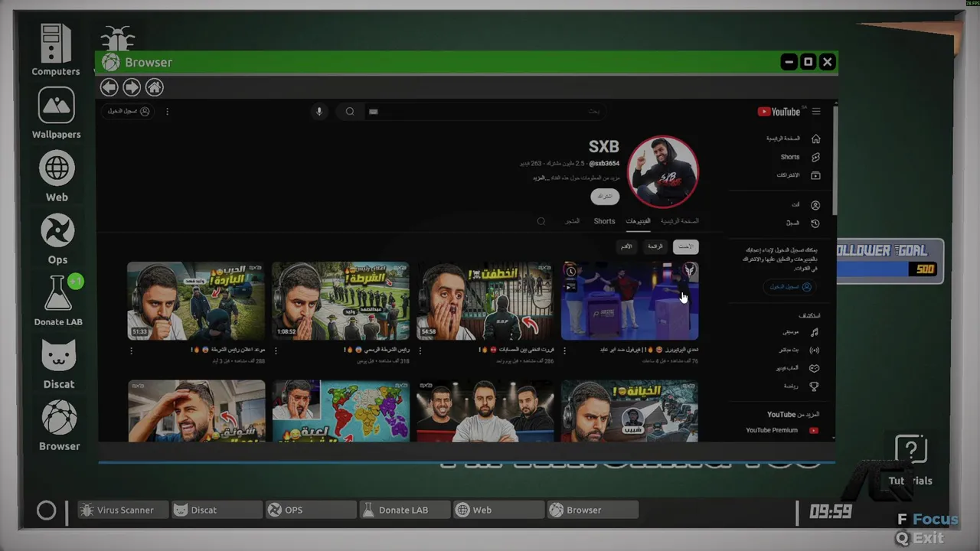The image size is (980, 551).
Task: Open the world map game video thumbnail
Action: click(341, 411)
